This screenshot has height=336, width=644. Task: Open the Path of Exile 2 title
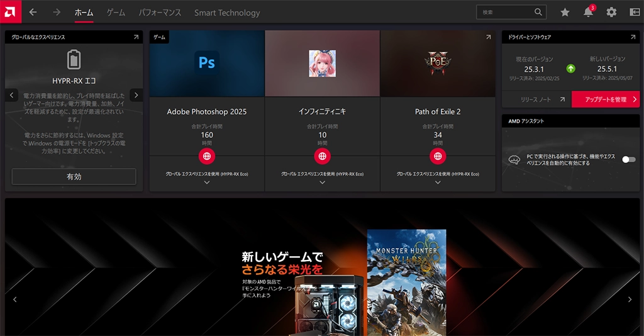click(x=438, y=112)
